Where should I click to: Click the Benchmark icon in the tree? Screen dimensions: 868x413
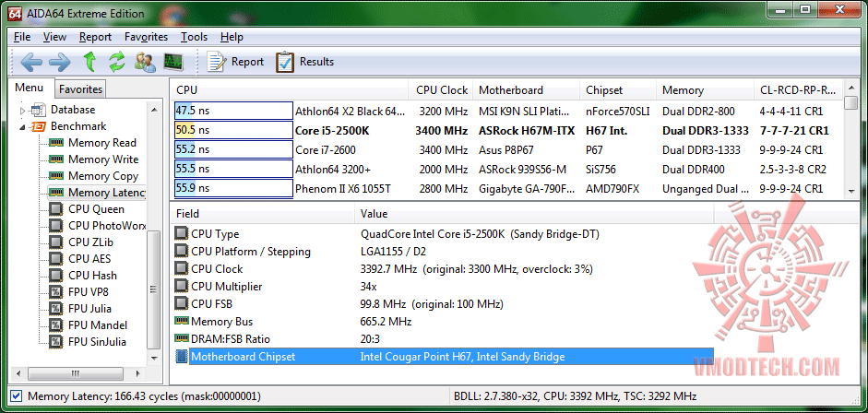point(38,126)
